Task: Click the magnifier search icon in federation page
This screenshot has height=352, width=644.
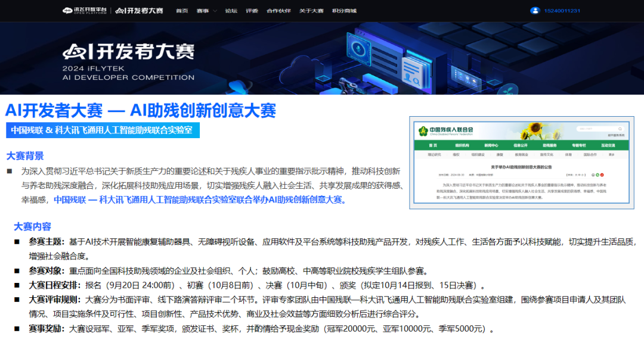Action: 620,129
